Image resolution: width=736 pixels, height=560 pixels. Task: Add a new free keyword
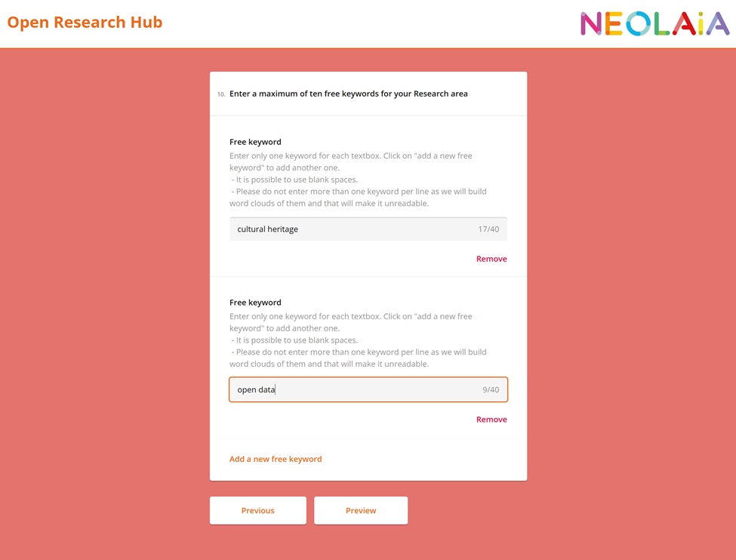[276, 459]
